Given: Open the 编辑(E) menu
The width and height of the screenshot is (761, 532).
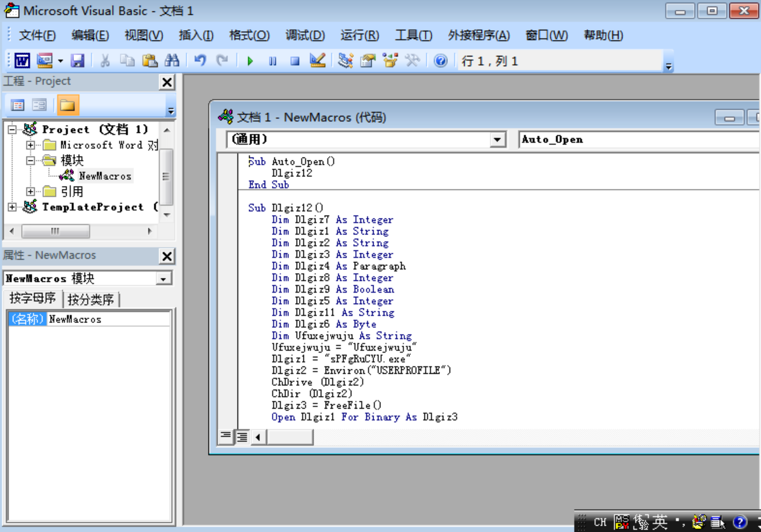Looking at the screenshot, I should [90, 35].
